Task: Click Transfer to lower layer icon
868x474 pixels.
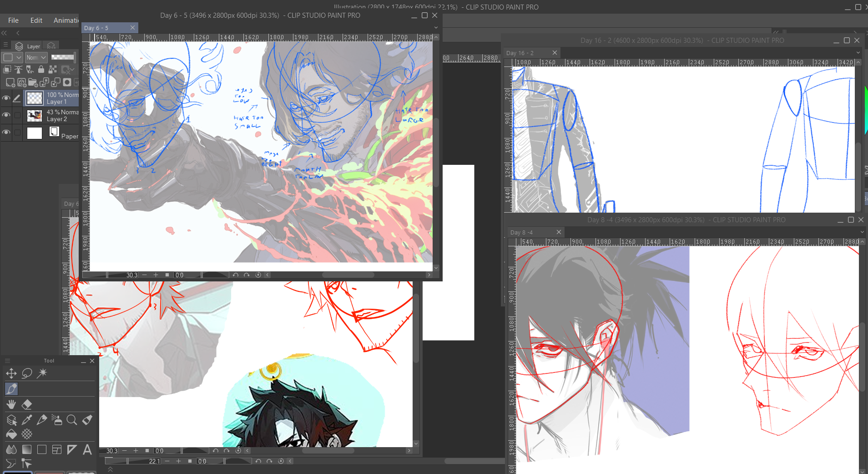Action: click(x=44, y=82)
